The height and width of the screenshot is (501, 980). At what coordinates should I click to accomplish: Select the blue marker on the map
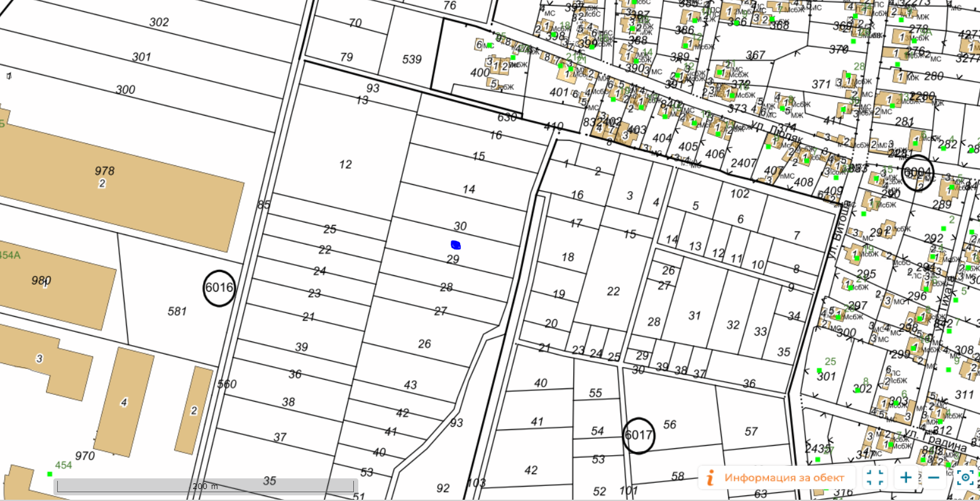456,245
